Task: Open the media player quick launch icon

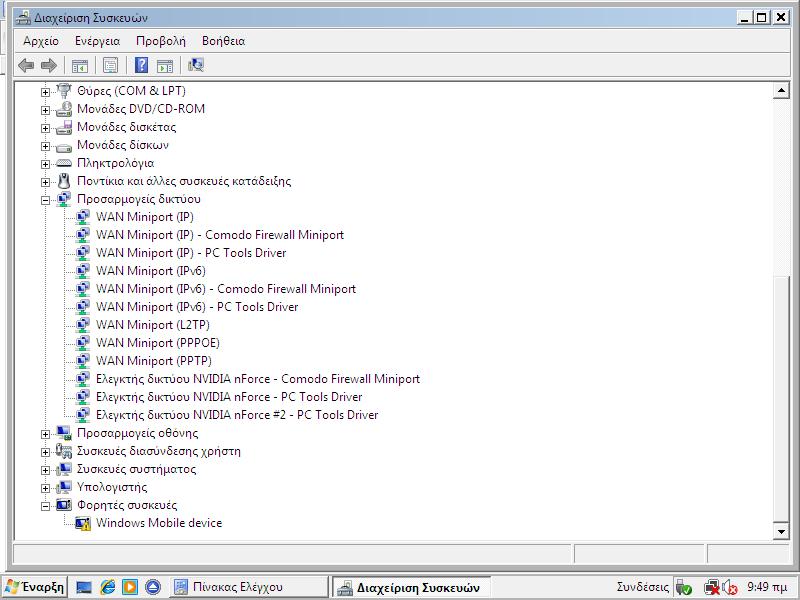Action: 130,587
